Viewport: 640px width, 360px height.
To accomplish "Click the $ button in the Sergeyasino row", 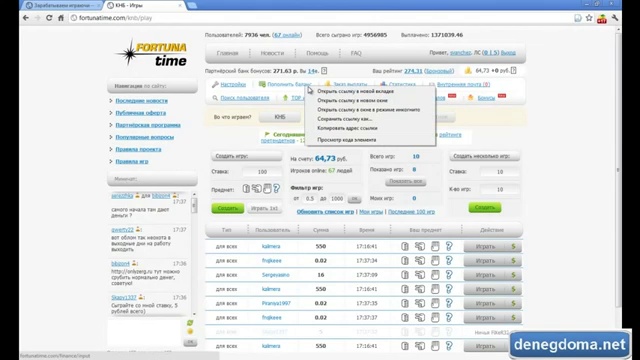I will (513, 275).
